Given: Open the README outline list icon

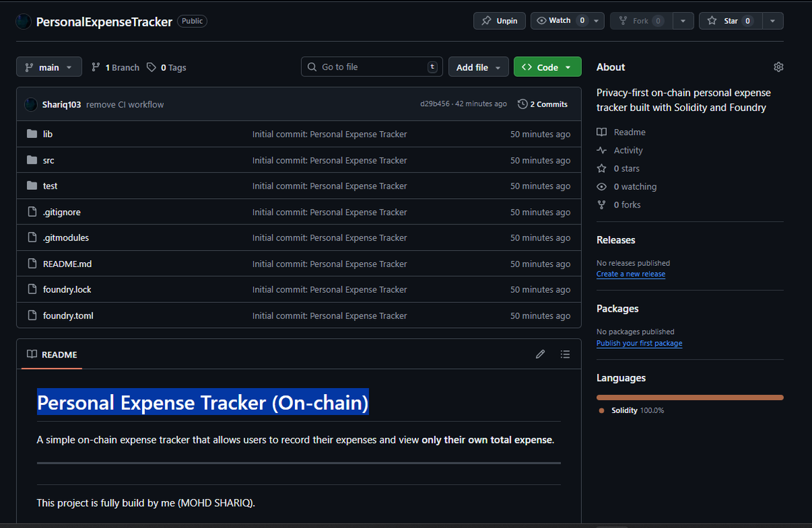Looking at the screenshot, I should (565, 354).
